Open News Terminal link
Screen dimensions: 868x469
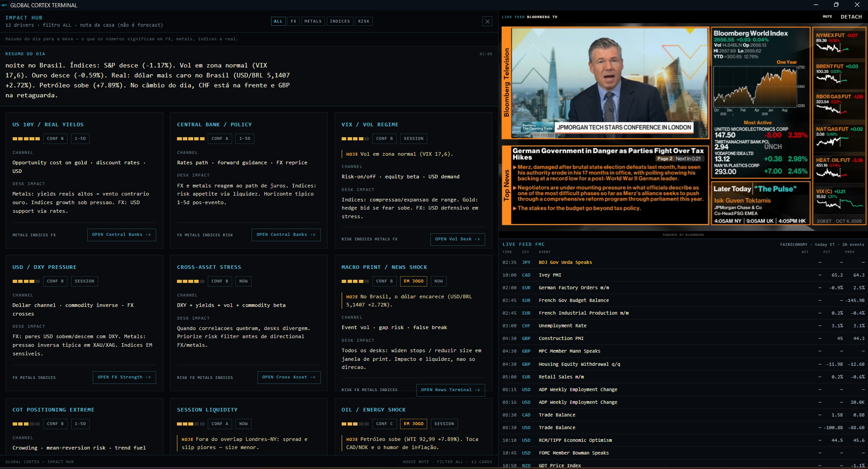point(450,390)
